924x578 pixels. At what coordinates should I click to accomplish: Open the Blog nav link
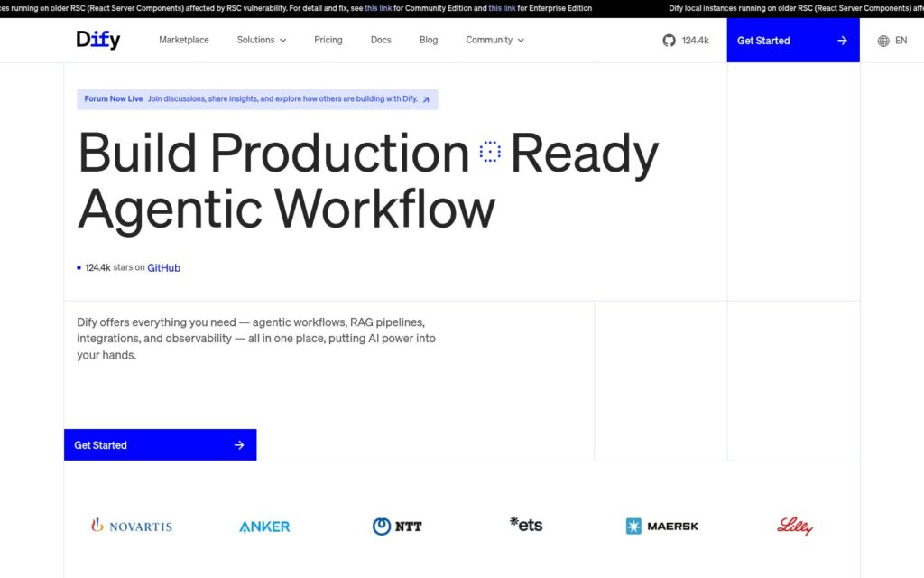(429, 40)
